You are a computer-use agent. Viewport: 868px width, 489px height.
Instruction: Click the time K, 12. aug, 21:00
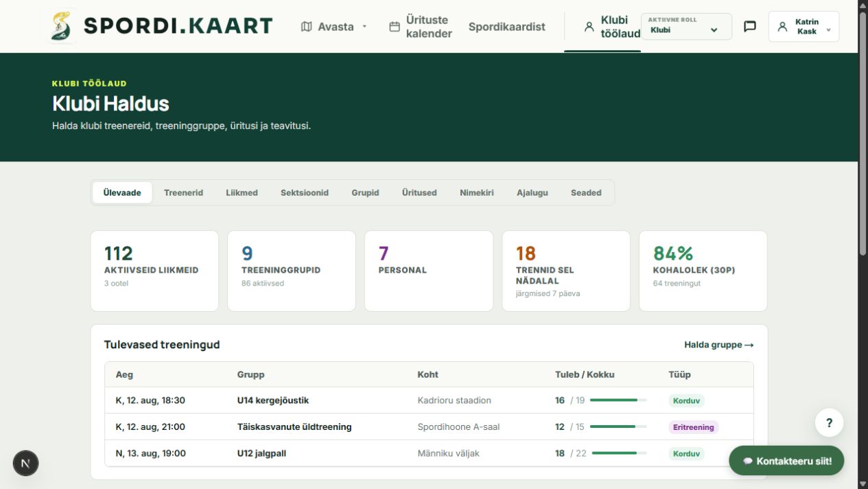150,427
